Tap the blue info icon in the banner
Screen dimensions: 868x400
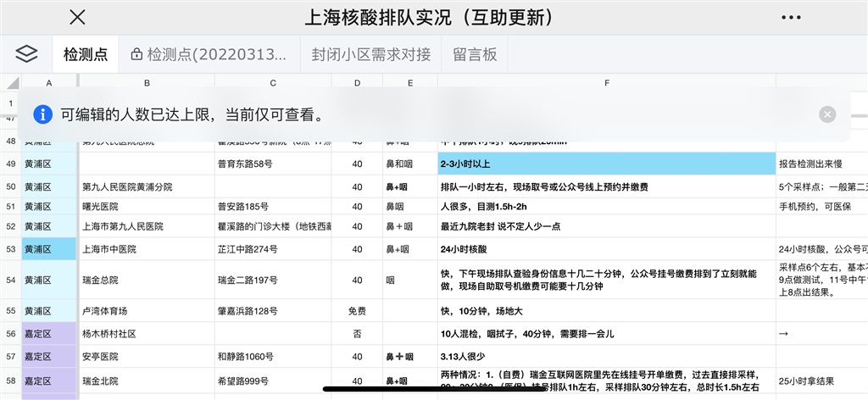pos(42,114)
